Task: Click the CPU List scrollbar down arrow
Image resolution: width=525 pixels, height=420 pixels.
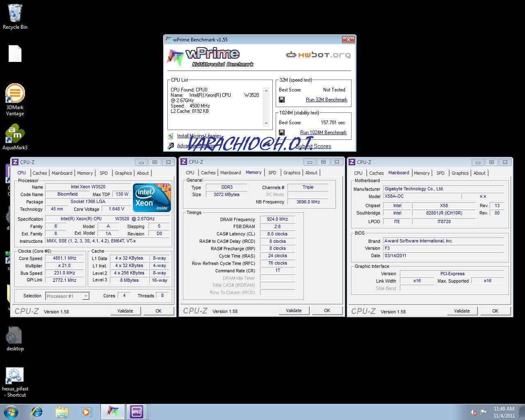Action: point(266,123)
